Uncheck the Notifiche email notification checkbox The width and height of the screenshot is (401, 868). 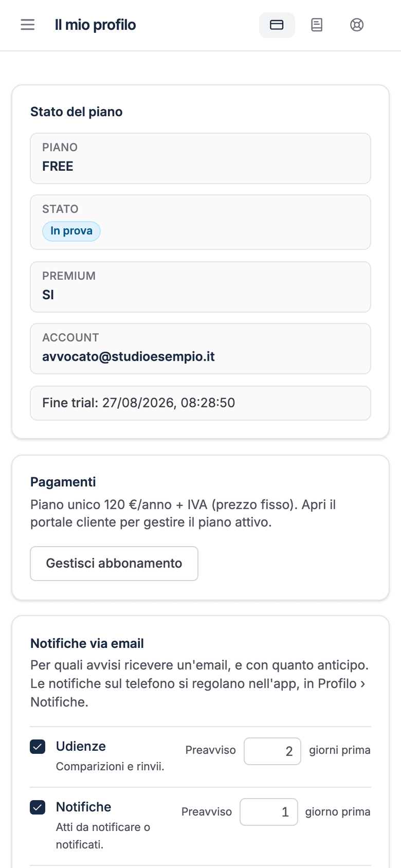[x=38, y=807]
